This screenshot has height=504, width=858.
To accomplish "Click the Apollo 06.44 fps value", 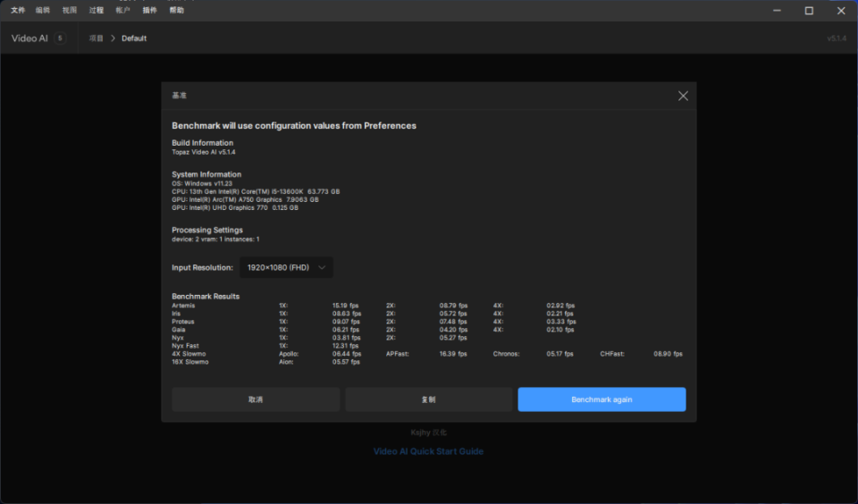I will pos(347,354).
